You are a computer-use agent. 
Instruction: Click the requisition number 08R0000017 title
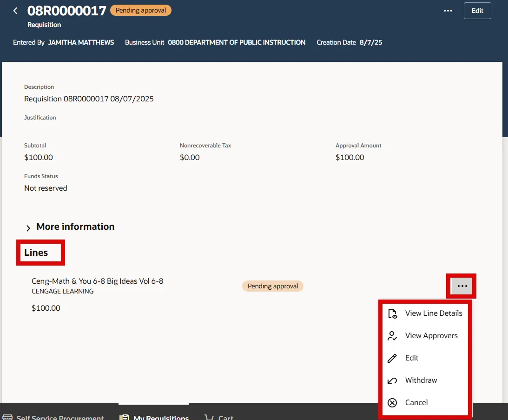[x=67, y=11]
